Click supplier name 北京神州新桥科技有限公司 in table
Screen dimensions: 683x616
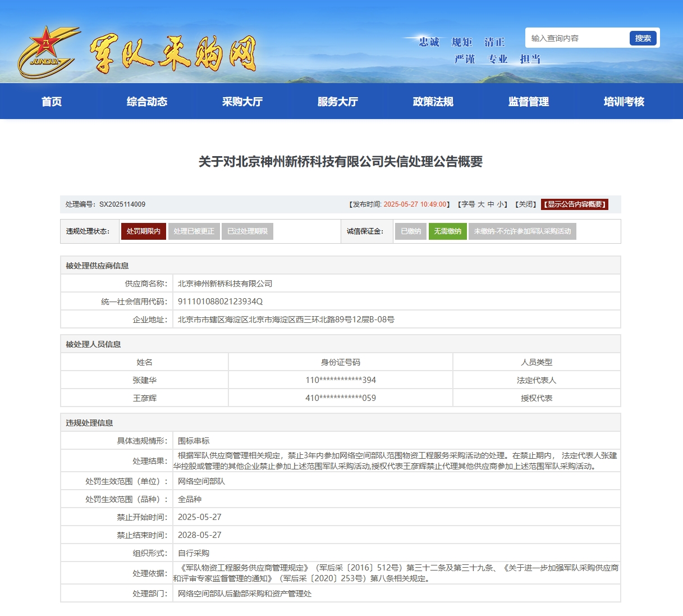click(x=225, y=284)
